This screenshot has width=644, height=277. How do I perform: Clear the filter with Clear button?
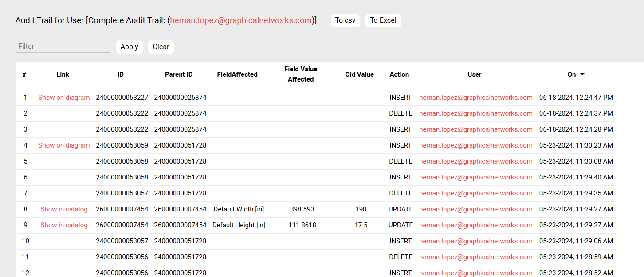161,47
